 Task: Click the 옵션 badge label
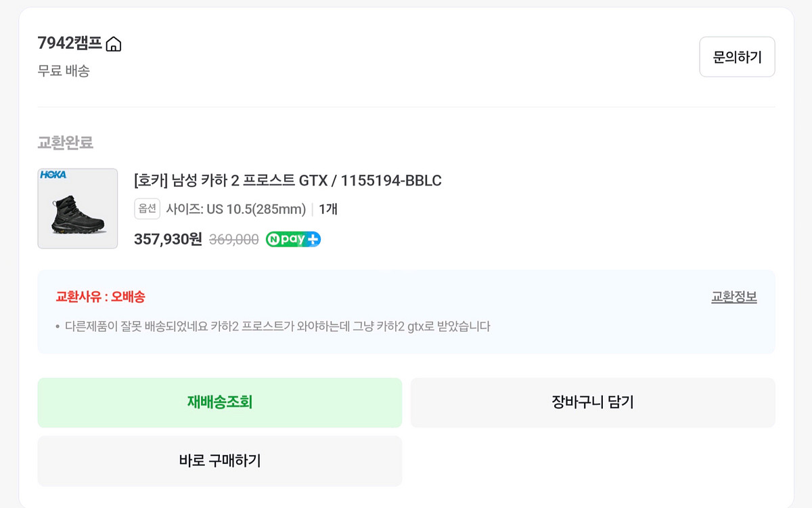click(x=147, y=209)
